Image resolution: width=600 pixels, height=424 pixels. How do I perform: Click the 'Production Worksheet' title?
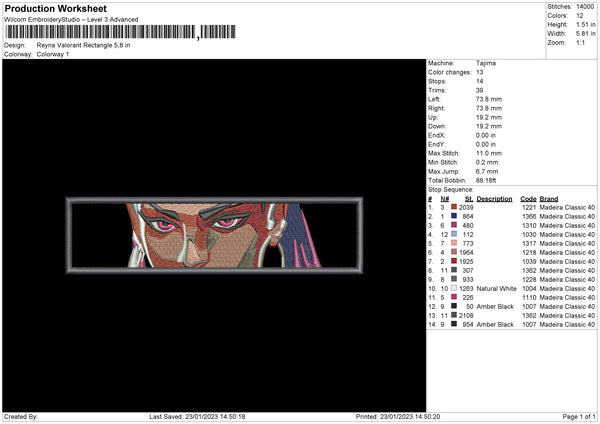[55, 8]
